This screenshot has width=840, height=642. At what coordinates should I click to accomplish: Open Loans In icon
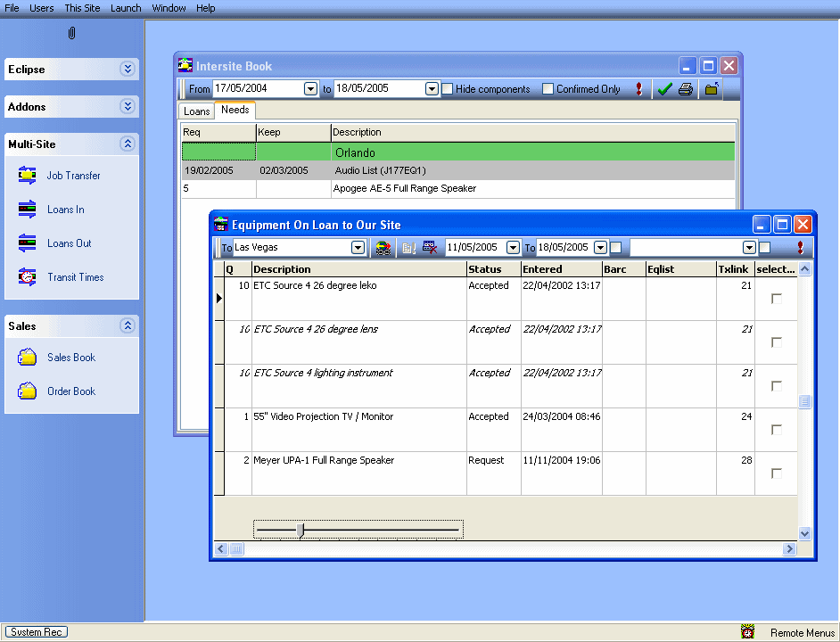tap(28, 209)
